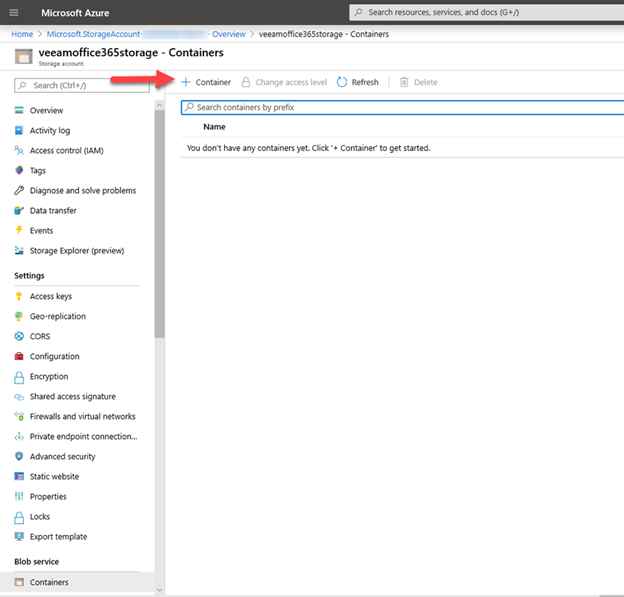This screenshot has height=597, width=624.
Task: Open Events in the sidebar
Action: tap(41, 230)
